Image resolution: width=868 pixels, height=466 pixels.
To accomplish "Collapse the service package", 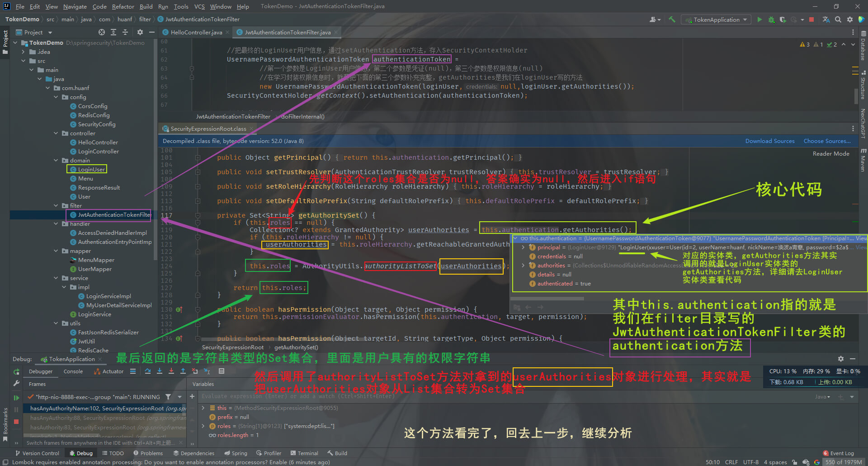I will pos(56,278).
